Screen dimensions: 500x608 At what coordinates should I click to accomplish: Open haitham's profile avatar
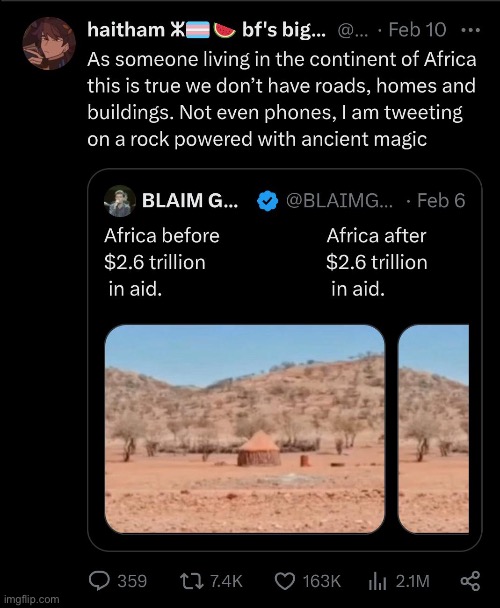(49, 43)
